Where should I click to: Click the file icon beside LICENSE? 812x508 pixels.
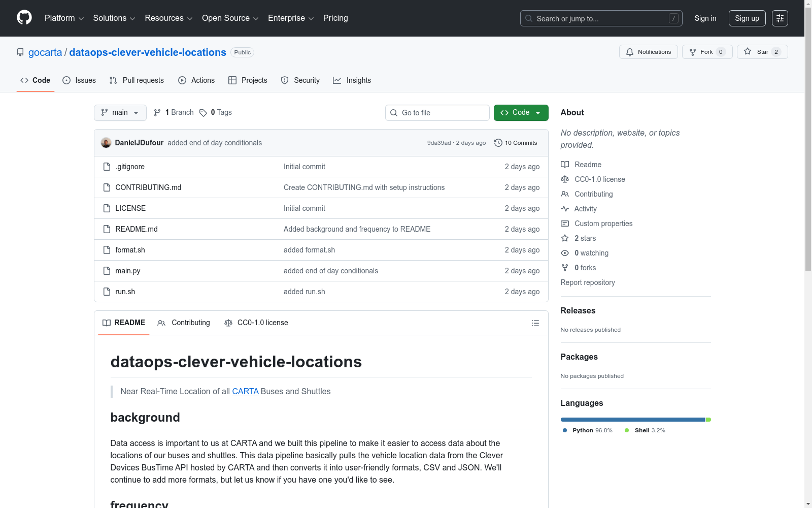pyautogui.click(x=107, y=208)
